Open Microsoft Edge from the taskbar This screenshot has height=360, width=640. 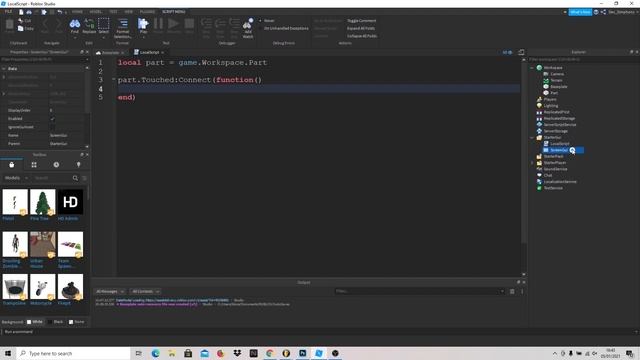(156, 353)
